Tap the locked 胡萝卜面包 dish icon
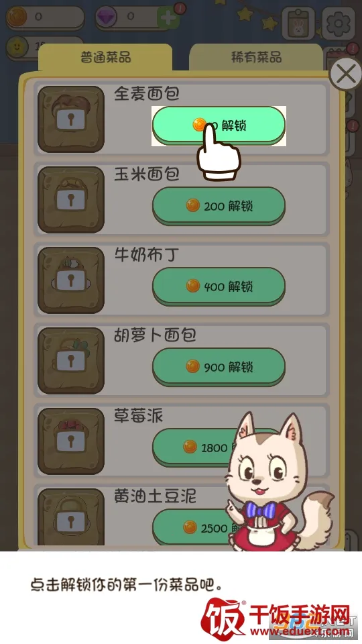 (x=71, y=361)
